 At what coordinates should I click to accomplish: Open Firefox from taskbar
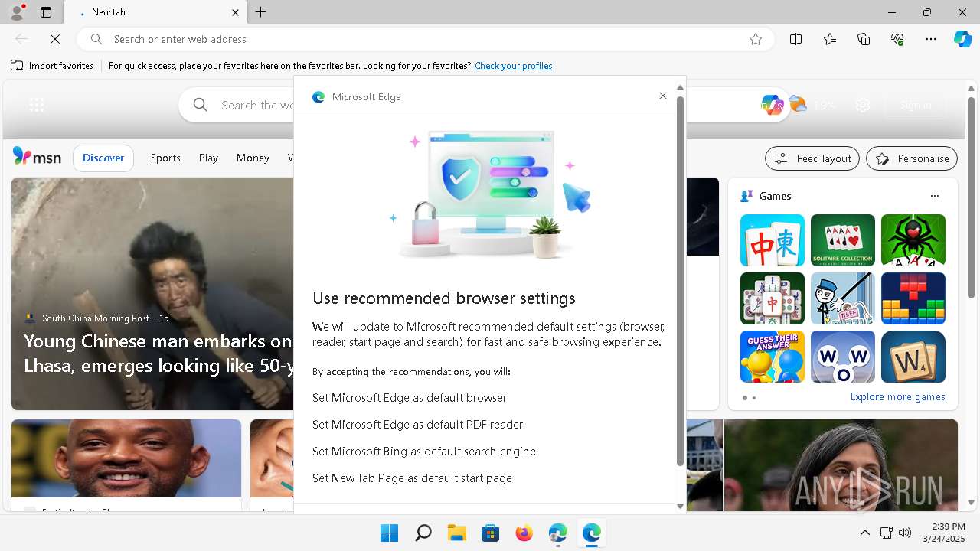tap(524, 533)
